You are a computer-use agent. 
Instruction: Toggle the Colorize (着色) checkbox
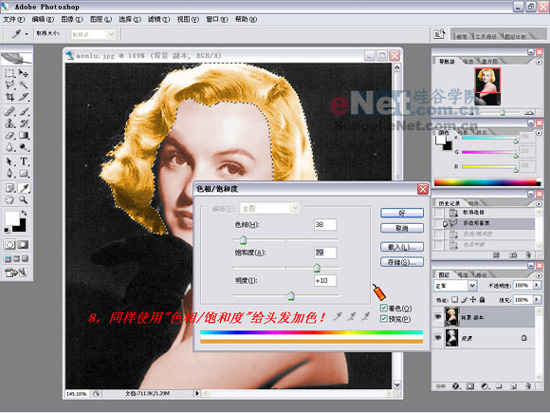coord(384,308)
